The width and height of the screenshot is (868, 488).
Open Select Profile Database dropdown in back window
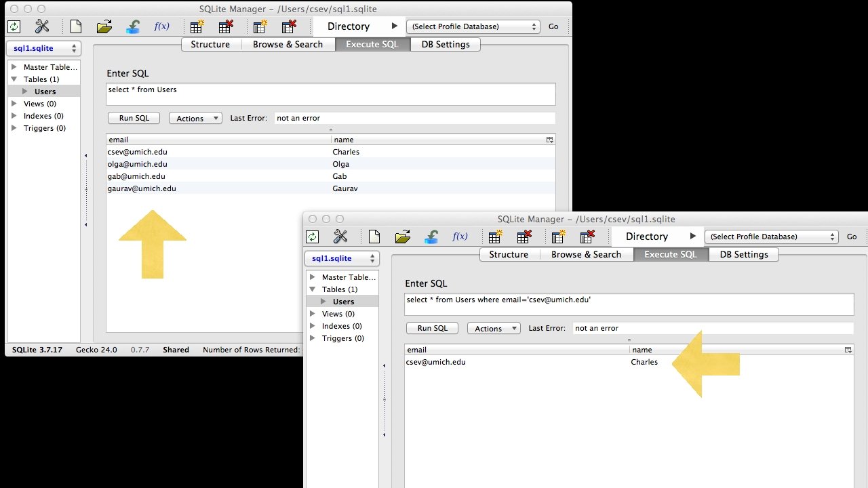473,26
